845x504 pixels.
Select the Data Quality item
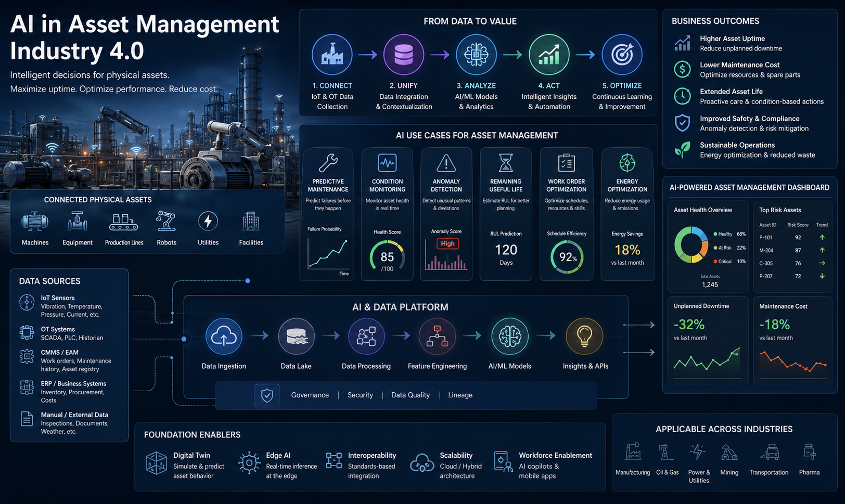[x=411, y=395]
